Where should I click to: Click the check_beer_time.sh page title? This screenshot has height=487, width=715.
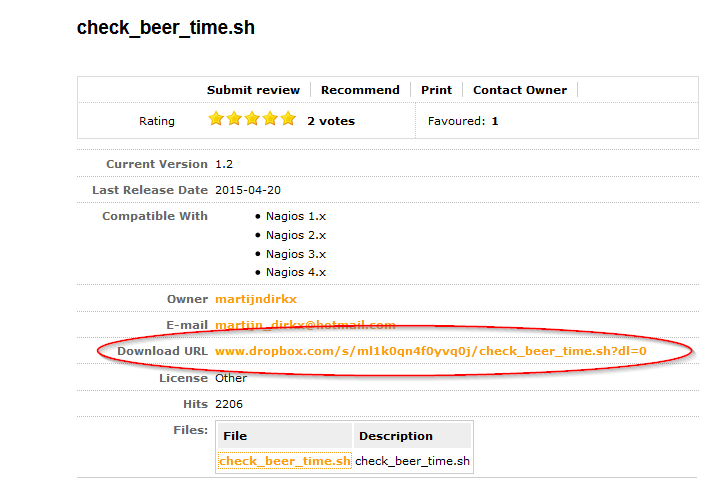pos(166,28)
